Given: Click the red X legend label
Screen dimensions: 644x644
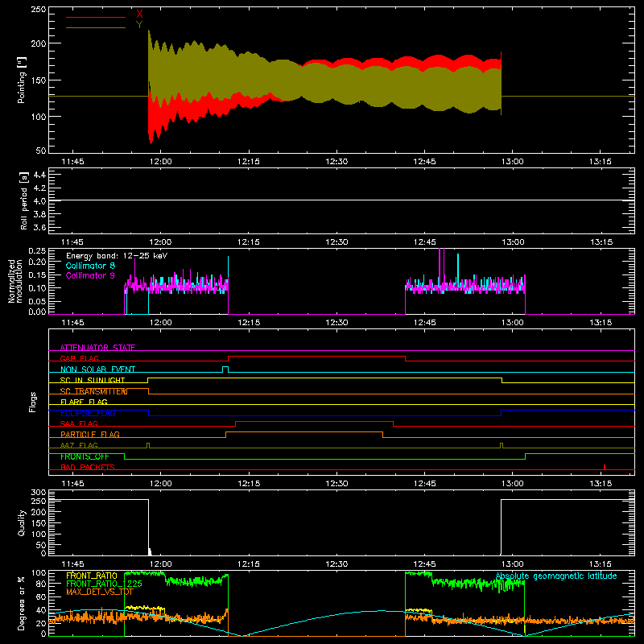Looking at the screenshot, I should [139, 14].
